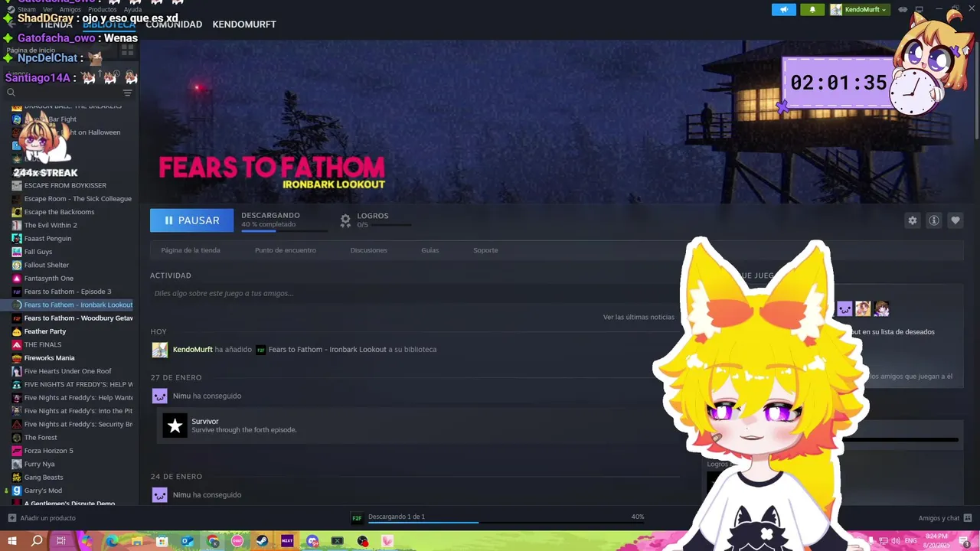Open Google Chrome from taskbar
Image resolution: width=980 pixels, height=551 pixels.
click(x=213, y=541)
